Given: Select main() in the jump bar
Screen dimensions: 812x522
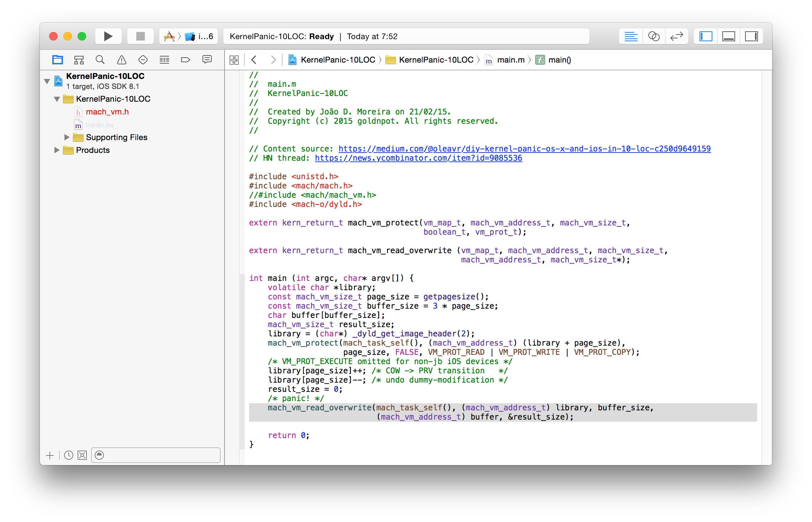Looking at the screenshot, I should coord(559,60).
